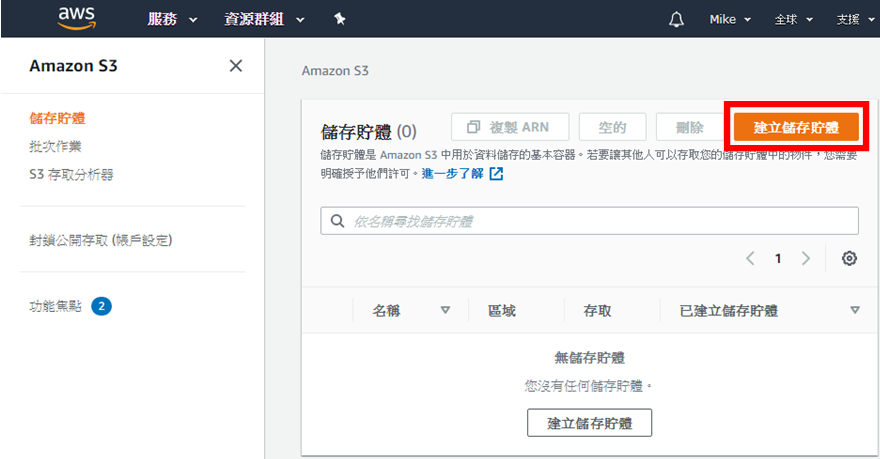Click the blue badge 2 beside 功能焦點
The height and width of the screenshot is (459, 880).
coord(102,306)
